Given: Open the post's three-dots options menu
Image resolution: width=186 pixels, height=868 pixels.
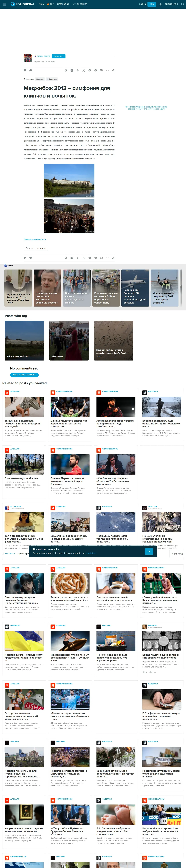Looking at the screenshot, I should click(x=113, y=56).
